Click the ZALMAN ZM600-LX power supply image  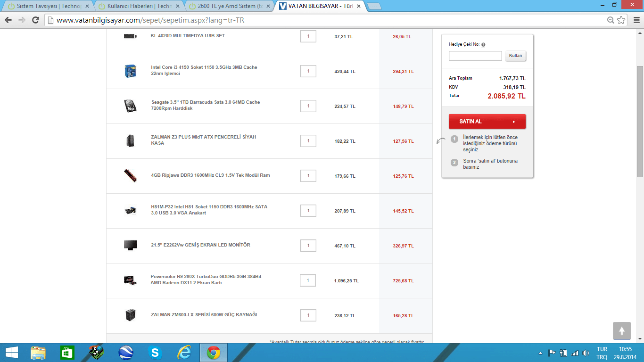130,315
